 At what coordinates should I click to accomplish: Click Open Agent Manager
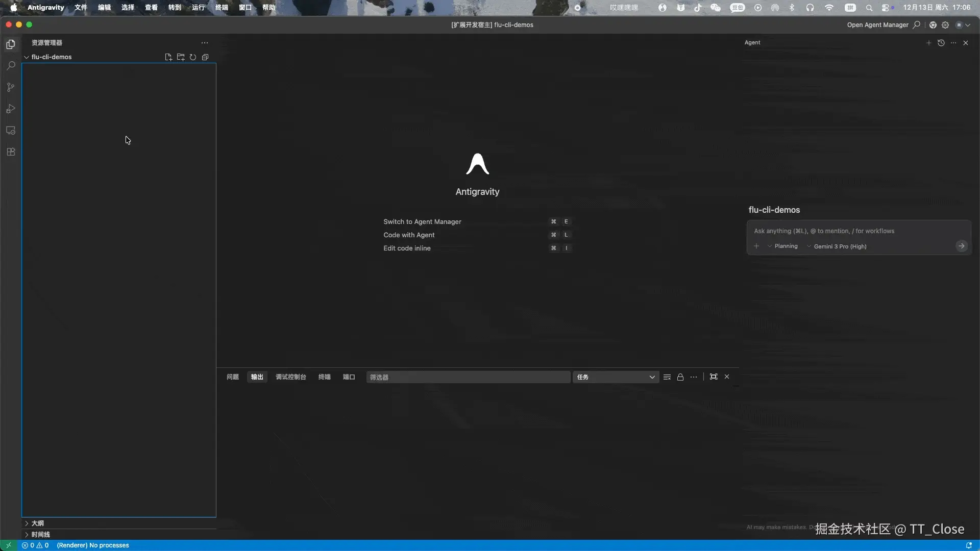tap(877, 25)
